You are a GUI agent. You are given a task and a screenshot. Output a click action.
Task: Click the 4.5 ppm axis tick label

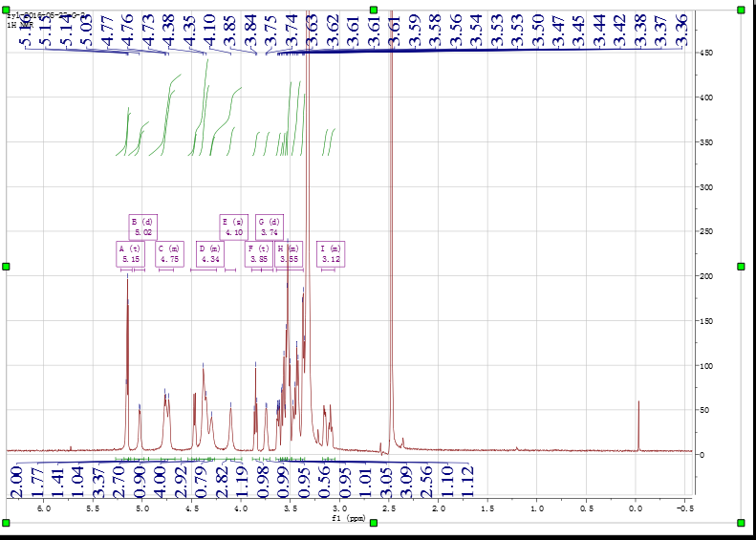click(192, 508)
